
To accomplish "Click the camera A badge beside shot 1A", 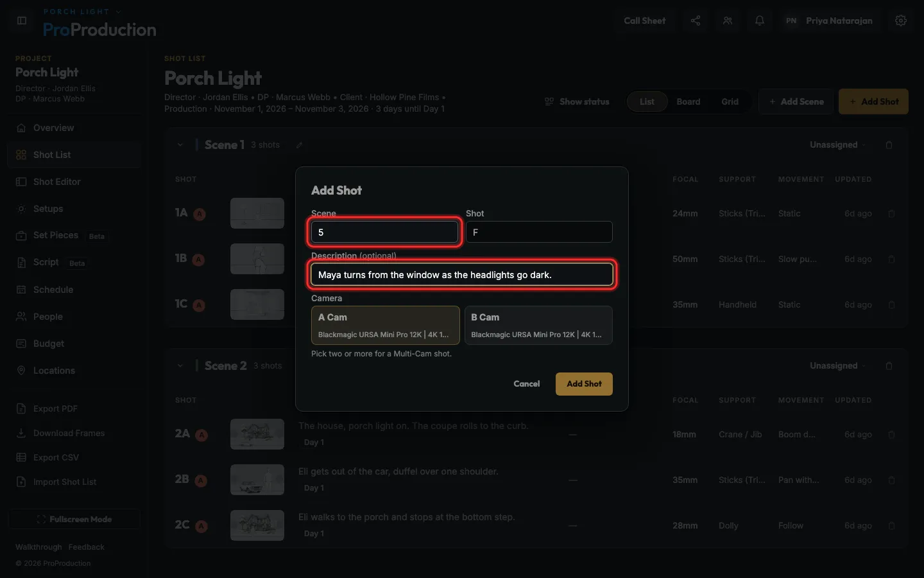I will [200, 215].
